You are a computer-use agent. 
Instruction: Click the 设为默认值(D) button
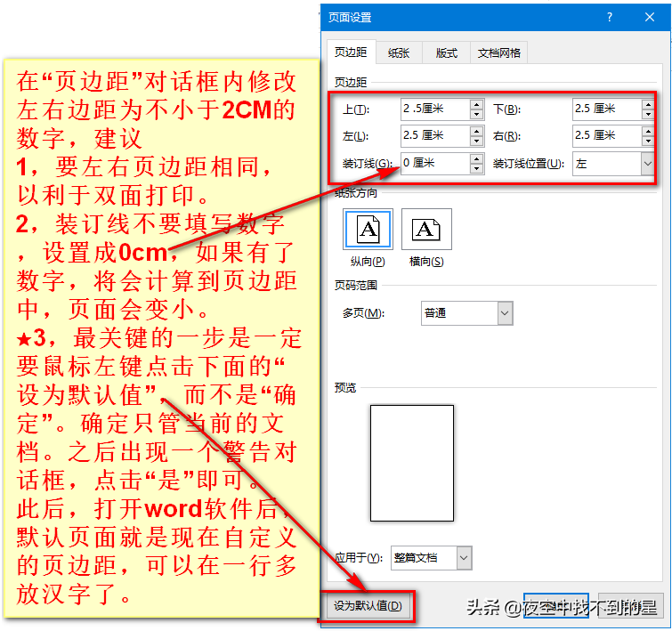pyautogui.click(x=368, y=606)
